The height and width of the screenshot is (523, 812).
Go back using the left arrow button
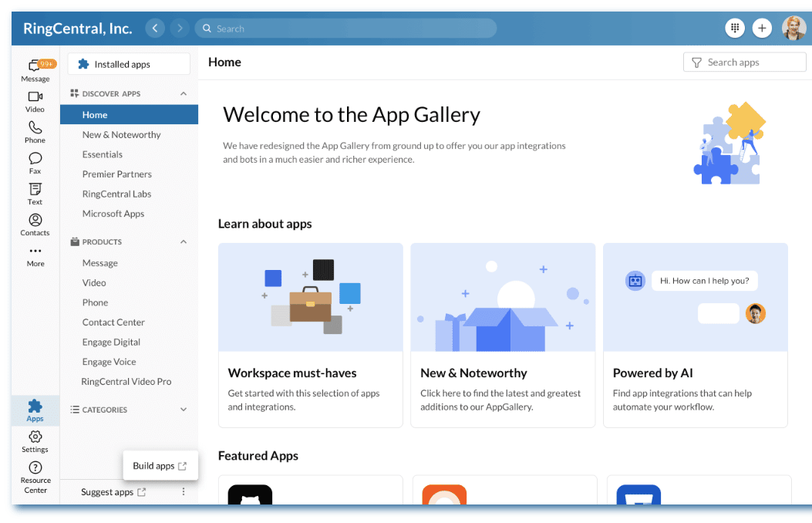pos(155,29)
